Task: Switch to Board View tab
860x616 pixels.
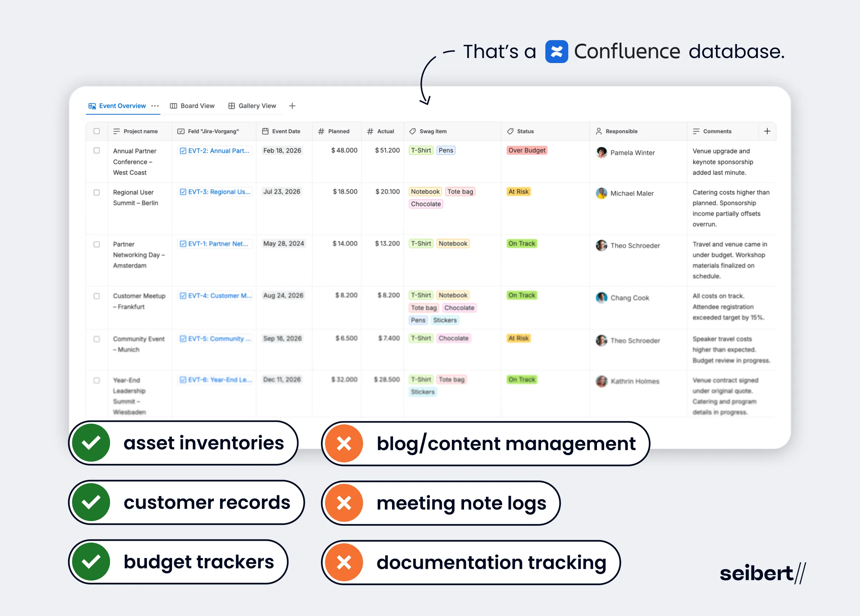Action: (x=192, y=106)
